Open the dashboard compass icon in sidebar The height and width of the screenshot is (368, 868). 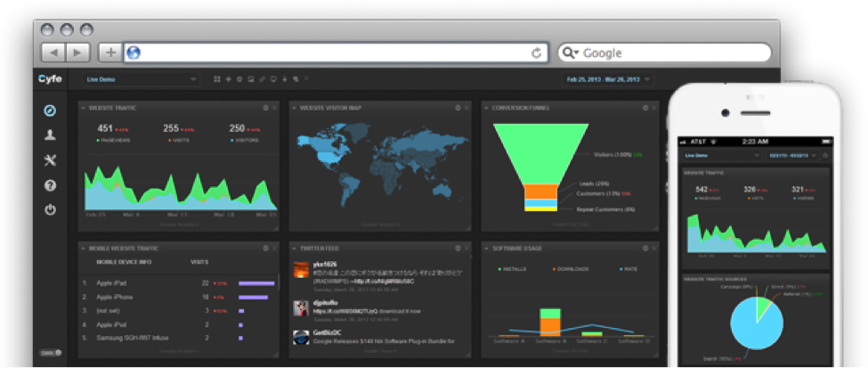(x=50, y=110)
